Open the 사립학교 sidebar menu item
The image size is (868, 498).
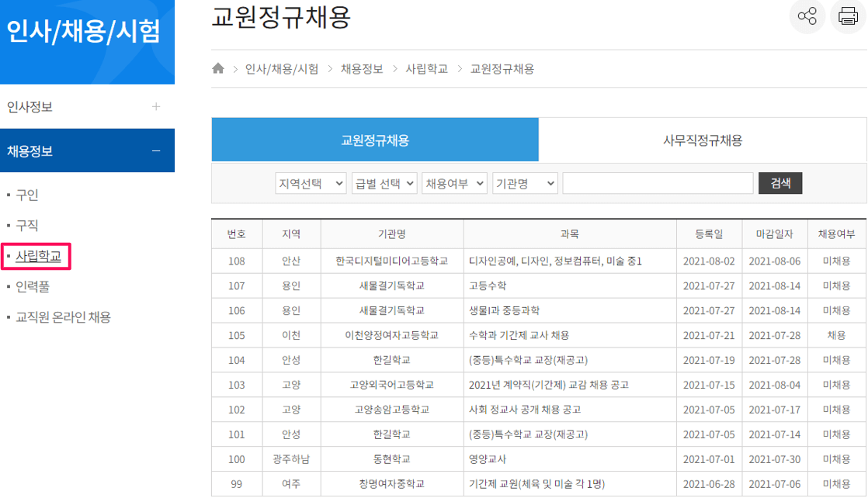tap(36, 254)
